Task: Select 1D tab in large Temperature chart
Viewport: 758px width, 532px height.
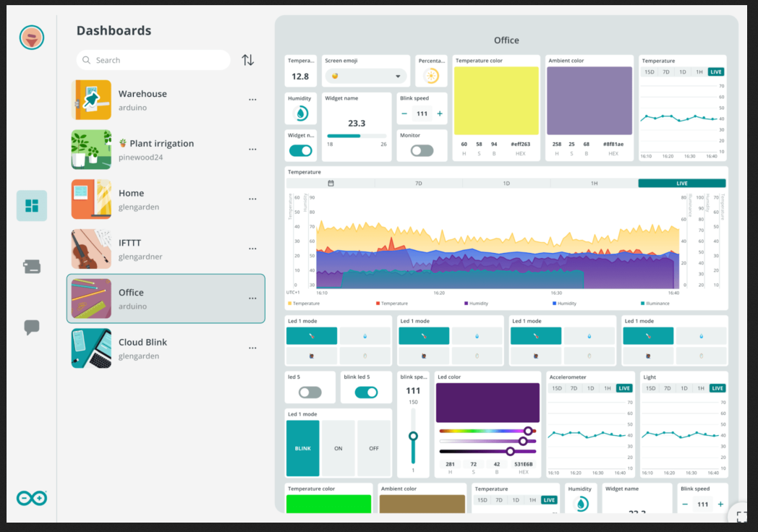Action: pyautogui.click(x=506, y=183)
